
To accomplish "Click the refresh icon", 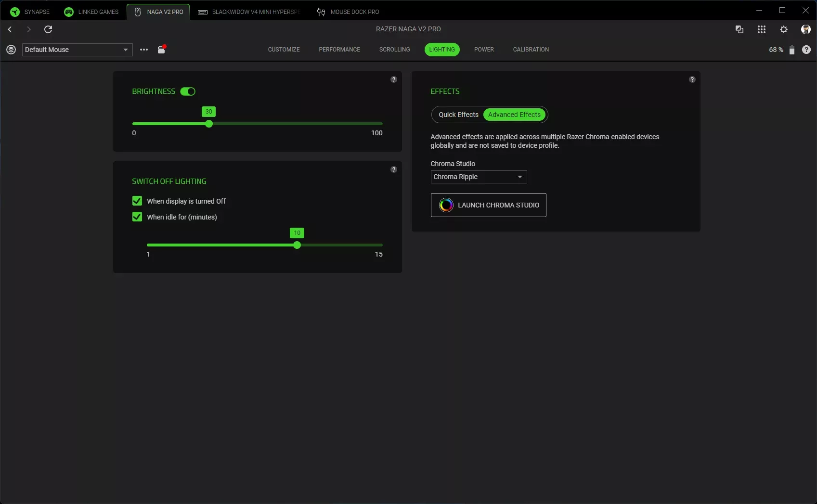I will pos(48,29).
